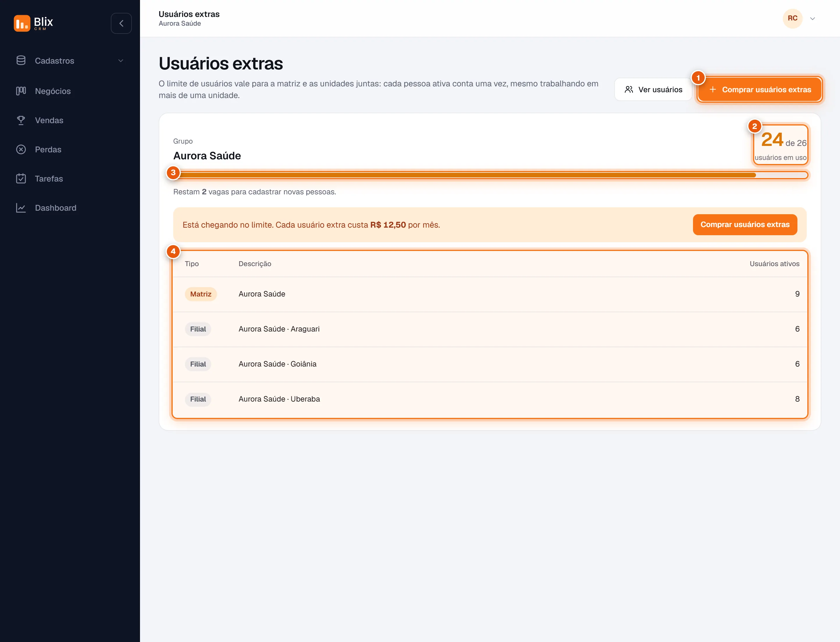Select the Aurora Saúde · Goiânia row
840x642 pixels.
pyautogui.click(x=490, y=364)
